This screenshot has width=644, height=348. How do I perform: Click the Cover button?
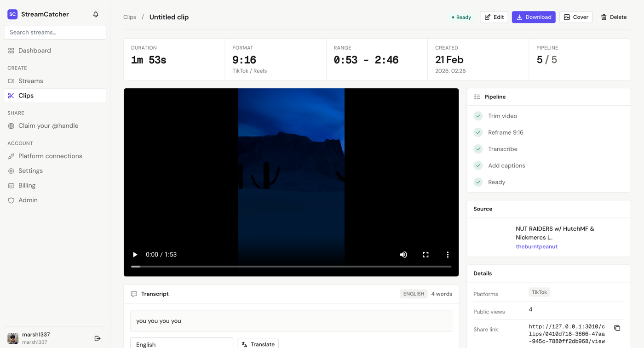(576, 17)
